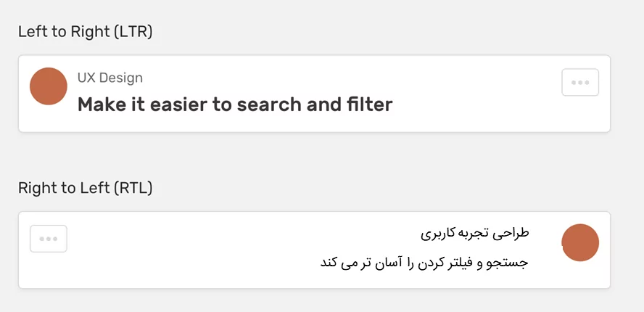Open the Persian title "جستجو و فیلتر کردن"
Screen dimensions: 644x312
tap(424, 262)
